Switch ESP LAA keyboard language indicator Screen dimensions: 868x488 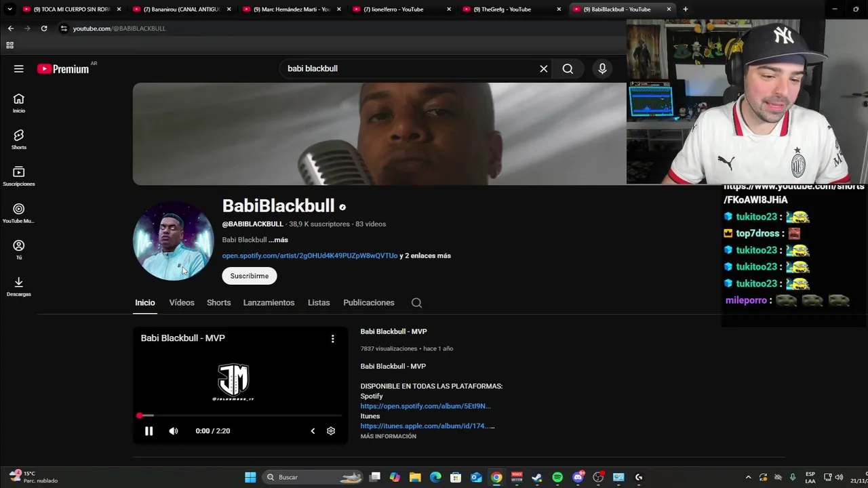pyautogui.click(x=810, y=477)
